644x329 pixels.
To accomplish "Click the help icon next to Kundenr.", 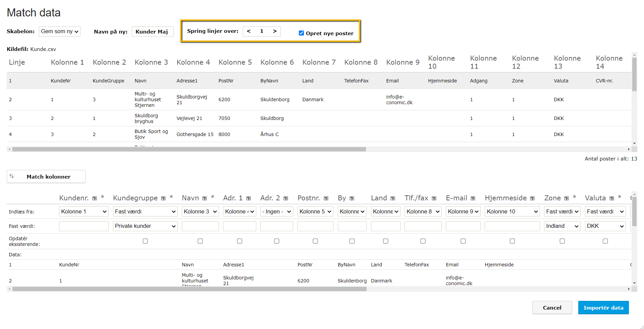I will pyautogui.click(x=95, y=199).
